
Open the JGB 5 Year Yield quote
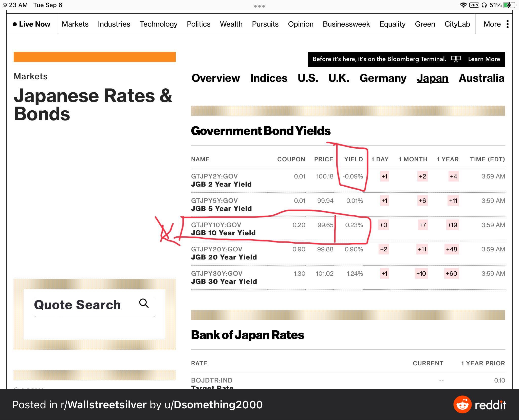tap(221, 208)
